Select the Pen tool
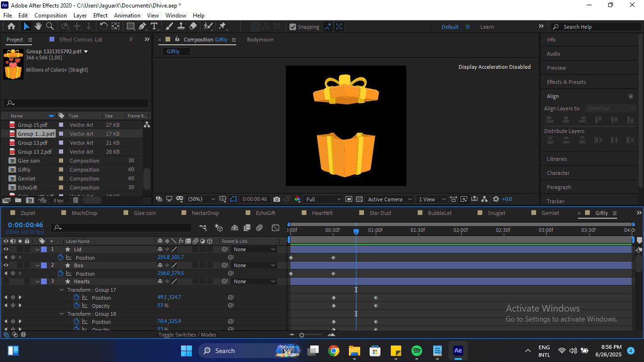Image resolution: width=644 pixels, height=362 pixels. point(143,26)
